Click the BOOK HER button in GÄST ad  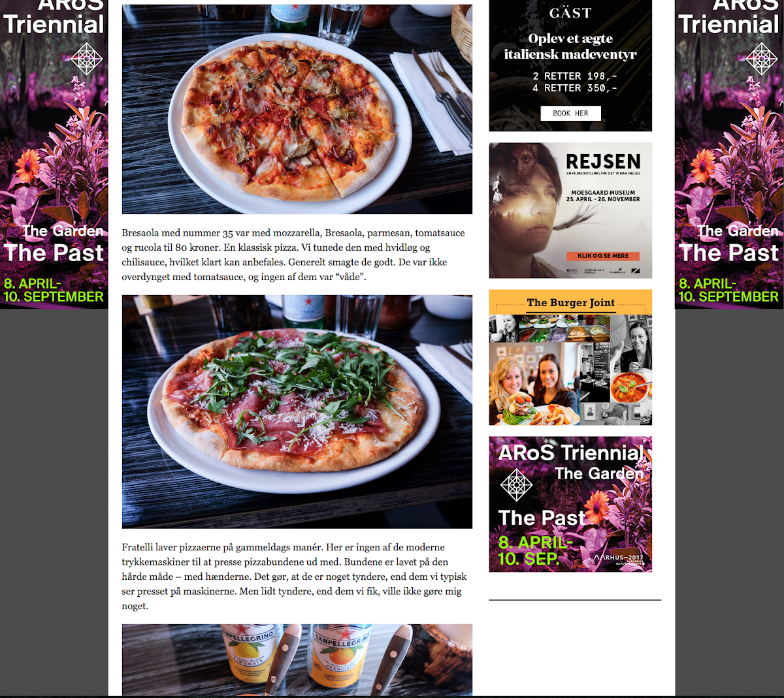point(570,113)
